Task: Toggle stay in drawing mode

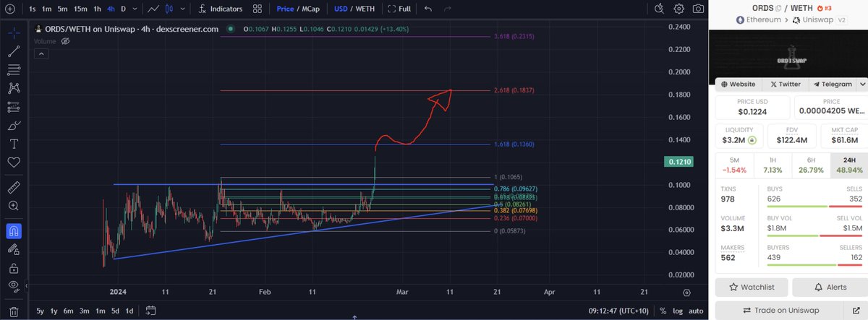Action: point(14,250)
